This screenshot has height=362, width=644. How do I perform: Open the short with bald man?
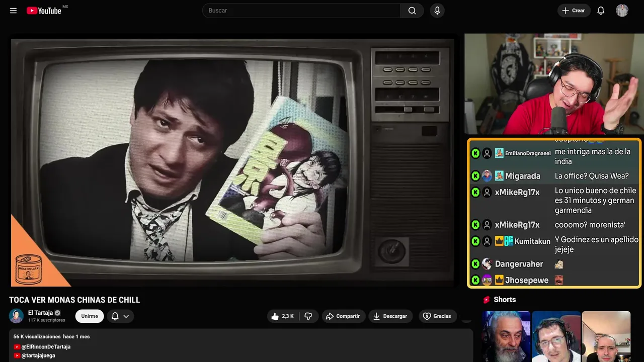point(606,336)
